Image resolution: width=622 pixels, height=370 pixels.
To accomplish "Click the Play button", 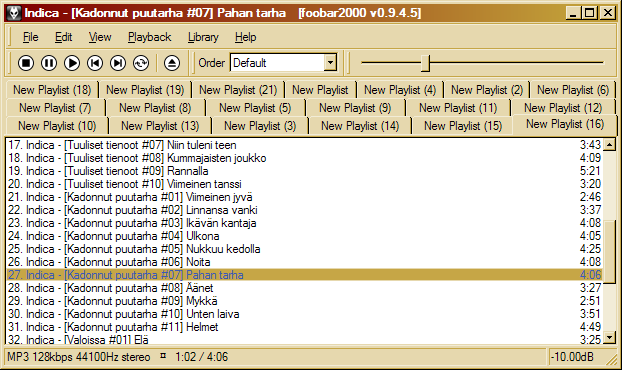I will (72, 63).
